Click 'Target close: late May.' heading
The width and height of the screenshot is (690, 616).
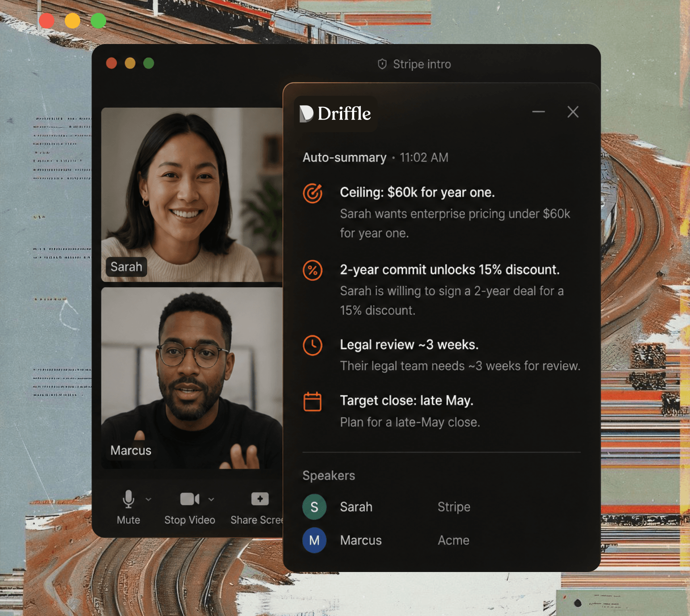(406, 401)
